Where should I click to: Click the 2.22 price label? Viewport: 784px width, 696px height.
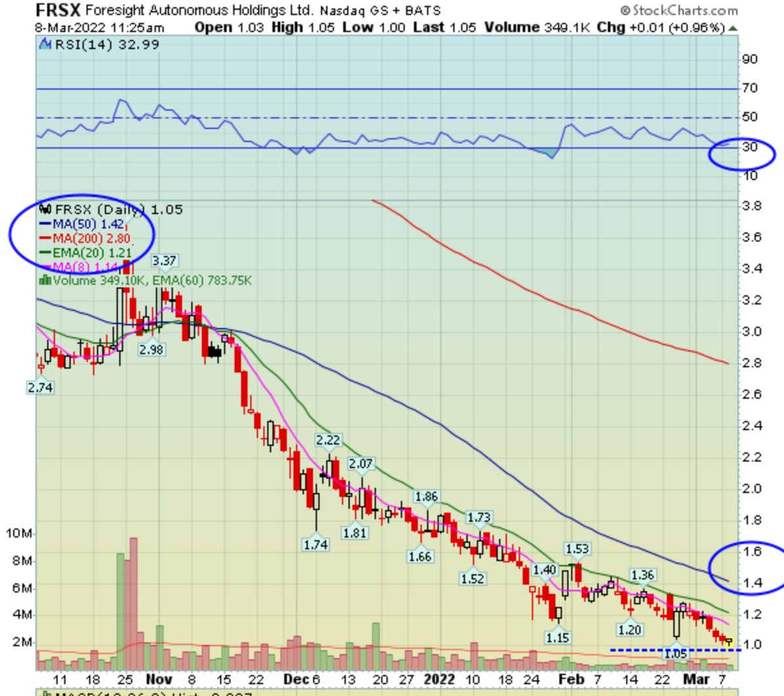pos(327,440)
